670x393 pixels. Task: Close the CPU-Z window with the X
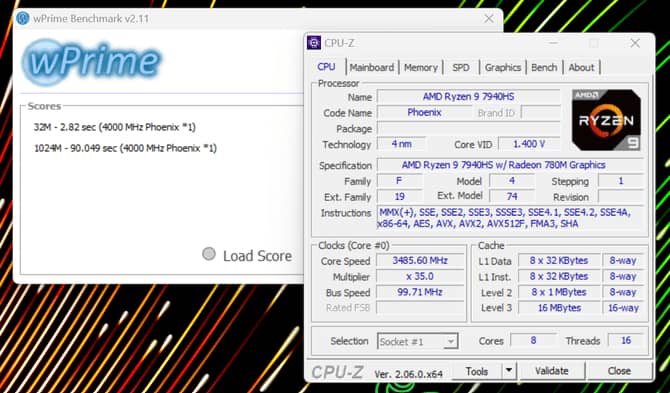click(x=635, y=43)
